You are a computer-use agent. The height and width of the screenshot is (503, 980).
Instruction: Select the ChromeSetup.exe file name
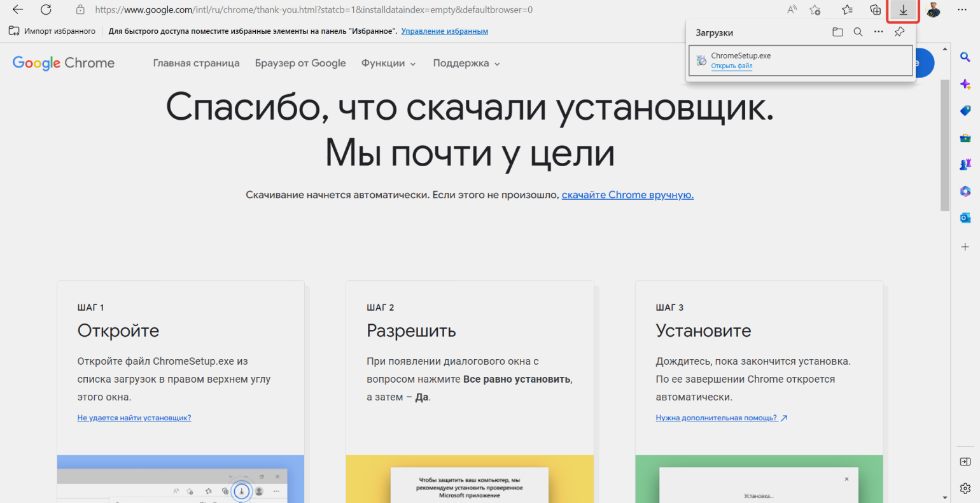point(741,55)
